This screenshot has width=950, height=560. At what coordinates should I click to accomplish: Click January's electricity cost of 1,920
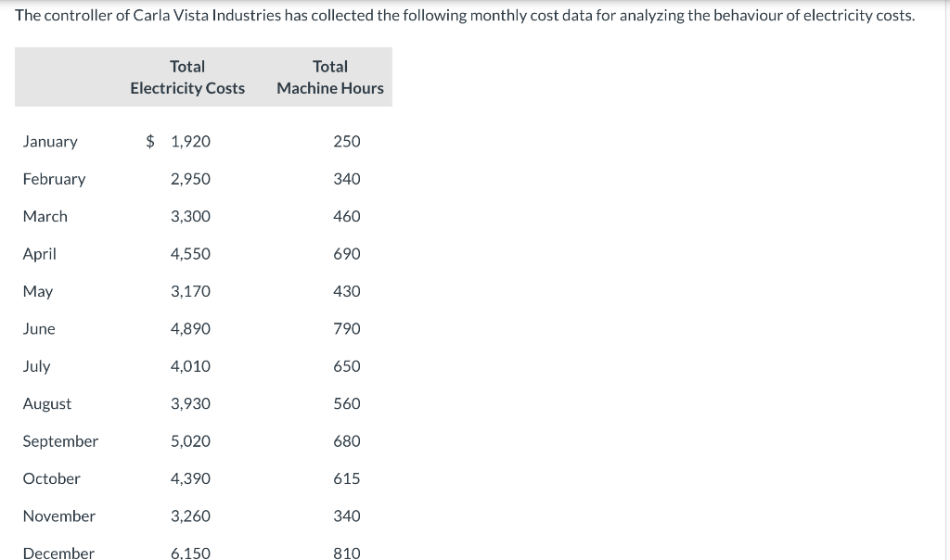pos(190,142)
